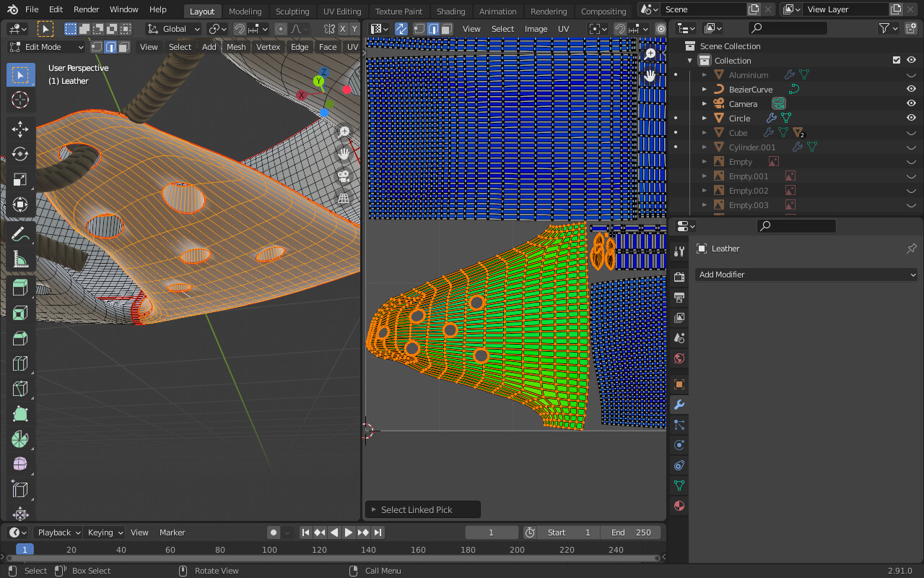Open the Physics properties tab
This screenshot has width=924, height=578.
click(x=679, y=445)
